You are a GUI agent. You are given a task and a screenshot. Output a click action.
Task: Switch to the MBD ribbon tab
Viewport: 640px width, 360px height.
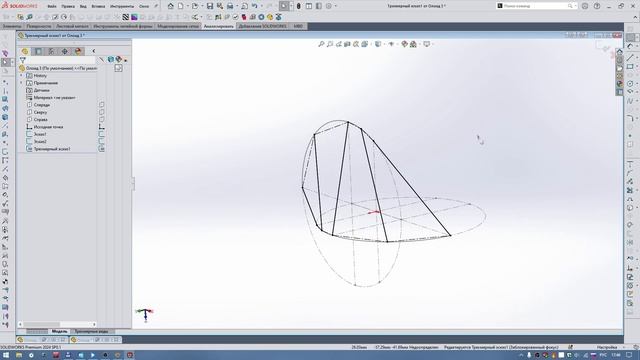(298, 26)
